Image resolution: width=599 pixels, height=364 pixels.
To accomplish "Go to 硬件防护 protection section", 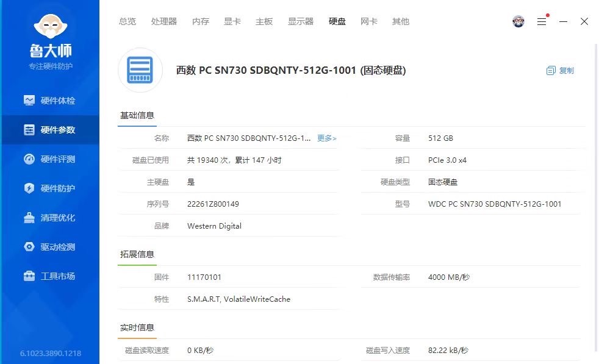I will tap(49, 188).
